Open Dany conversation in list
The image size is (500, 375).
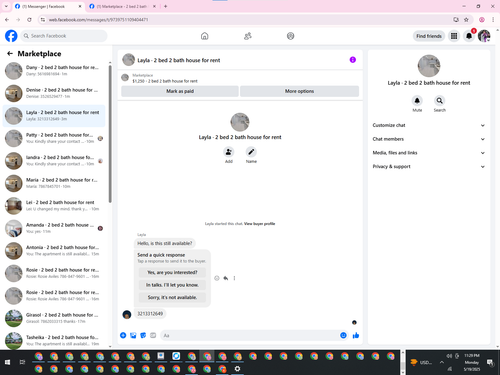(x=54, y=70)
